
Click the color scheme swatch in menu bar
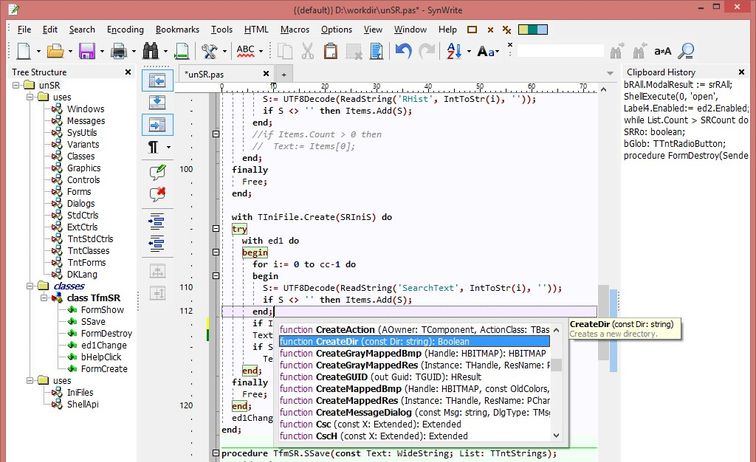533,29
